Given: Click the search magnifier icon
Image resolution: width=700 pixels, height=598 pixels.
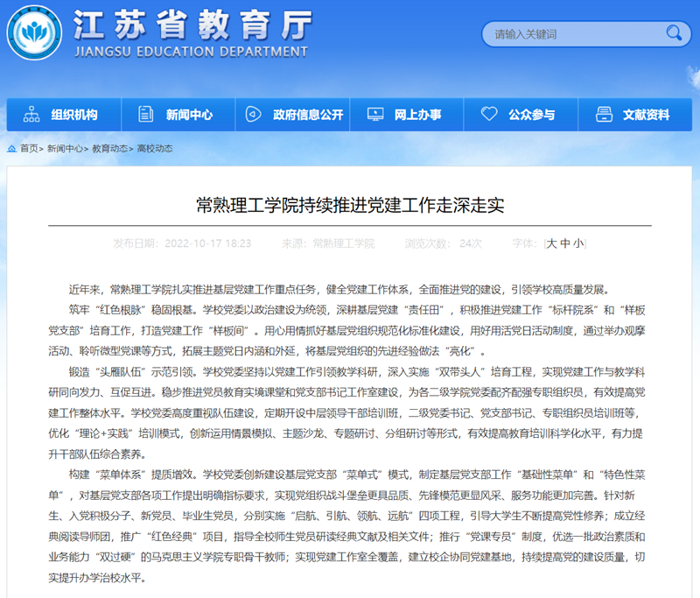Looking at the screenshot, I should point(674,32).
